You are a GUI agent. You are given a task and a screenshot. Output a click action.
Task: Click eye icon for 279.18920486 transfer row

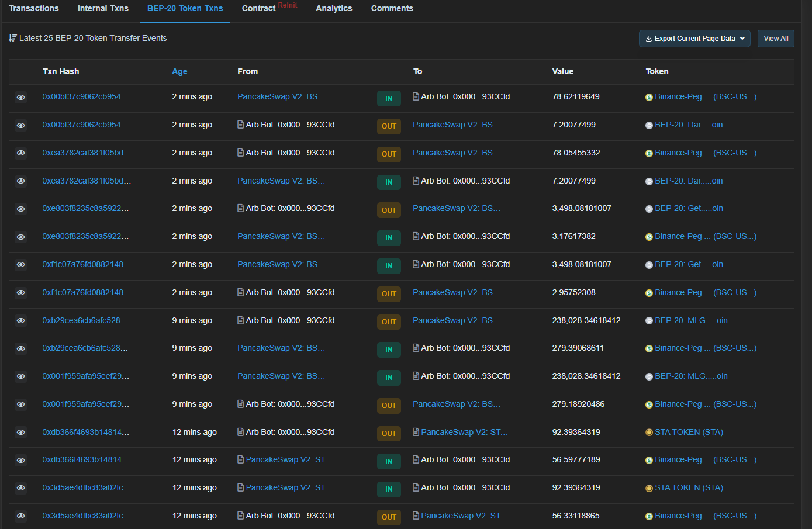[20, 404]
